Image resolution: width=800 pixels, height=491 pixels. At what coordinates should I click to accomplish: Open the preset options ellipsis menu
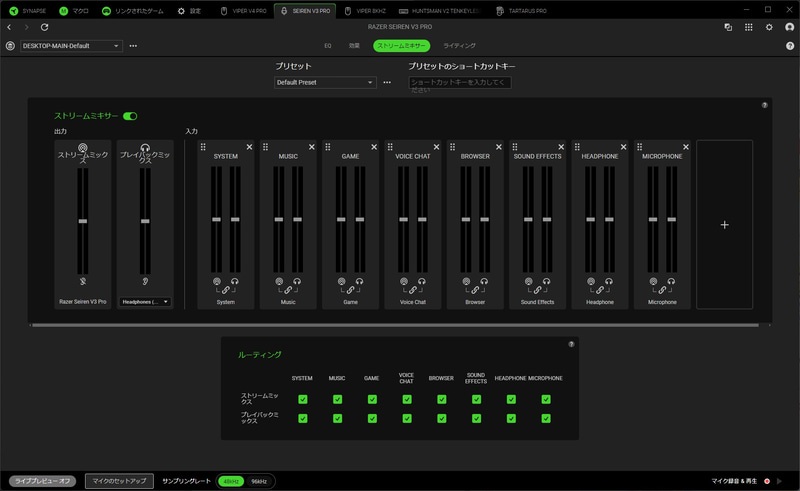[x=387, y=82]
